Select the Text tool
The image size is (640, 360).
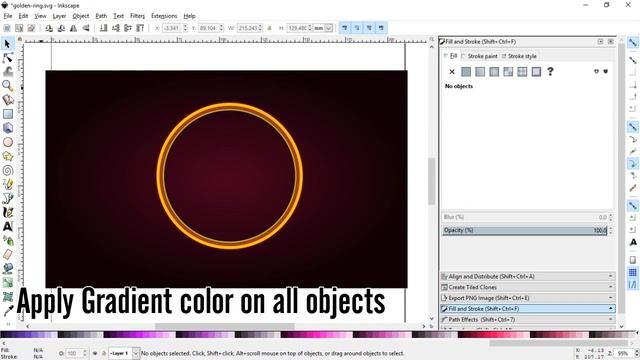pos(7,226)
